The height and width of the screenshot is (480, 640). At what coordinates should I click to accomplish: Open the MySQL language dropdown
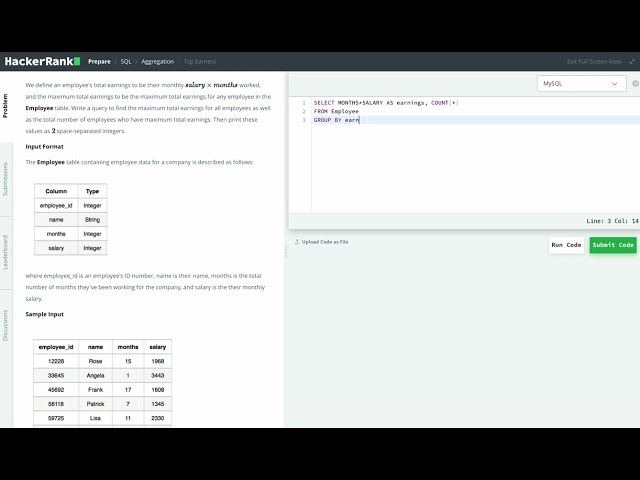pos(581,84)
